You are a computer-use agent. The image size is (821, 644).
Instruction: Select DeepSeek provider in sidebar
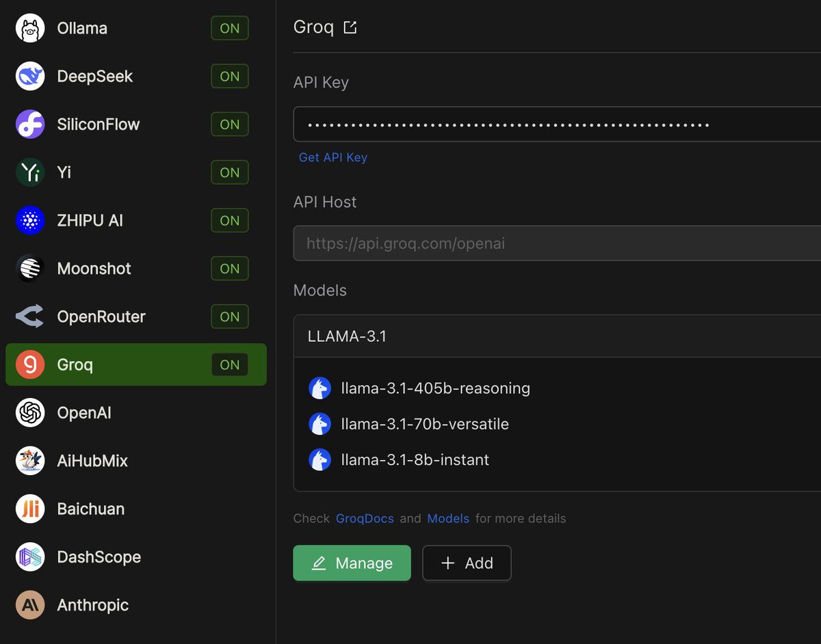135,76
